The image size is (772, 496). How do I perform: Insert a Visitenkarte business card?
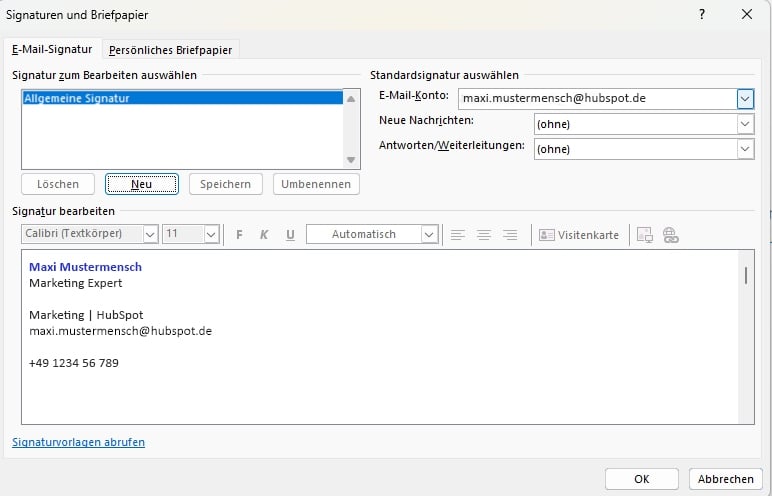click(579, 235)
